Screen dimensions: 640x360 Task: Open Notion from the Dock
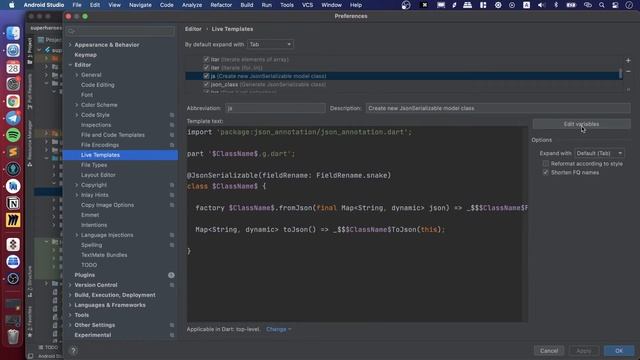pyautogui.click(x=13, y=203)
